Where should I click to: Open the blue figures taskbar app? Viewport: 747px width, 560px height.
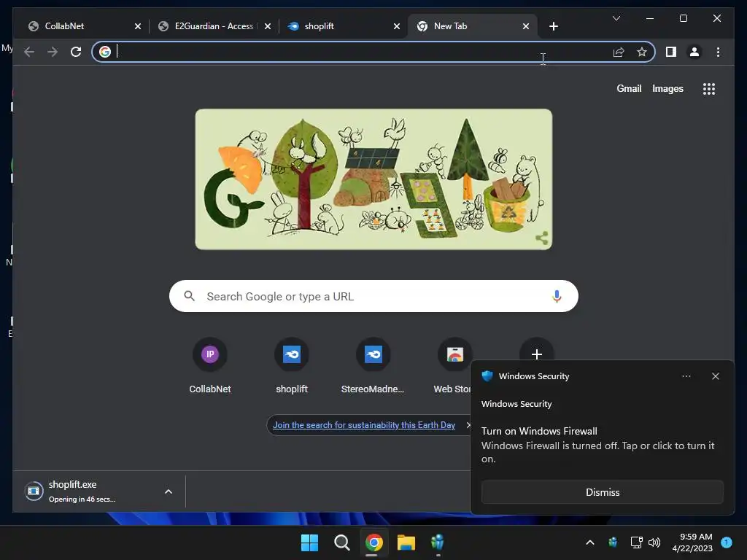pos(438,542)
